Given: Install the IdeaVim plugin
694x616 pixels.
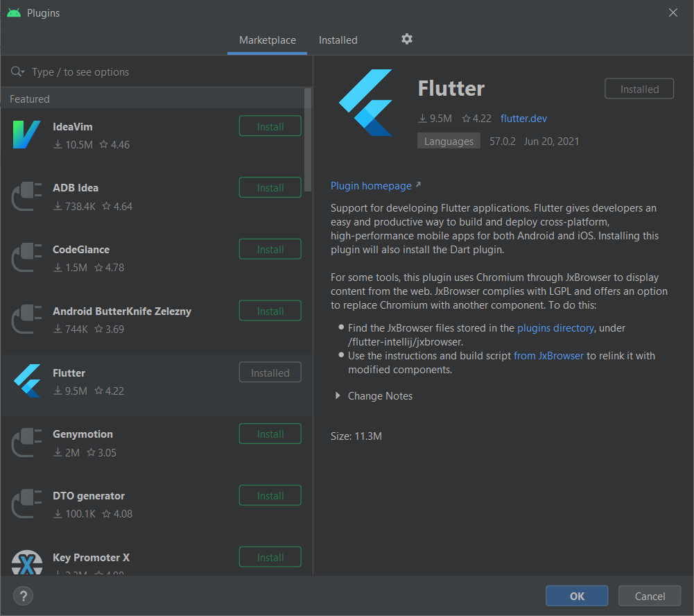Looking at the screenshot, I should click(270, 126).
